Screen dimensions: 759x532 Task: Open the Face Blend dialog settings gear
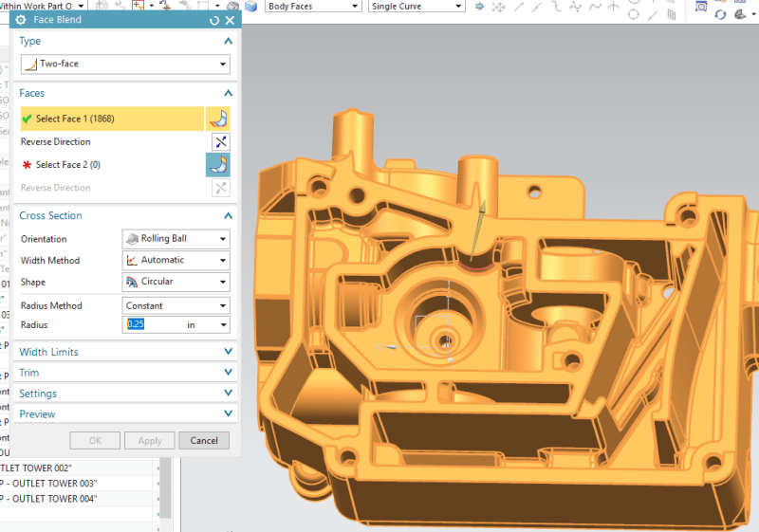[x=20, y=20]
